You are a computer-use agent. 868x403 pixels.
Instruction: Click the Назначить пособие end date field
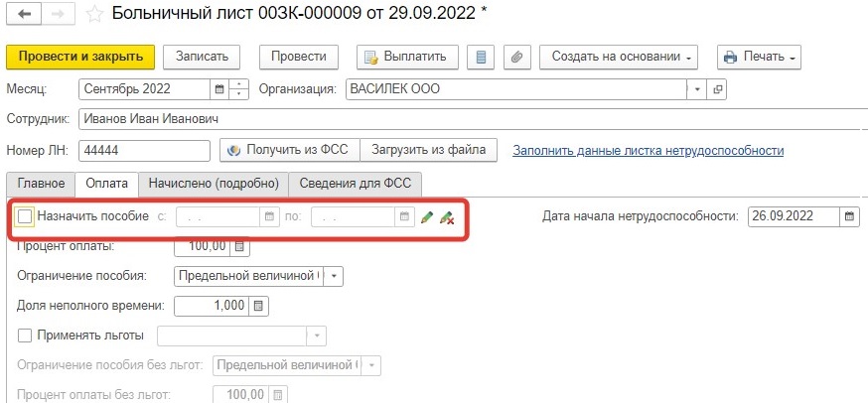click(355, 216)
